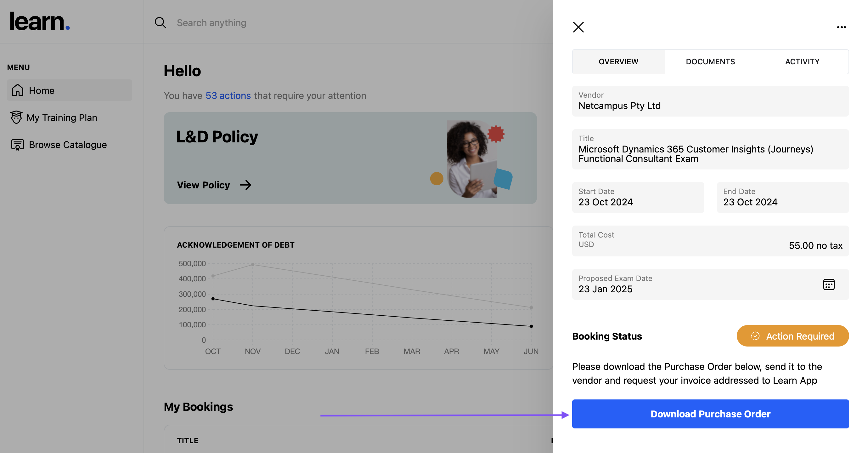Click the My Training Plan graduate icon

coord(16,118)
